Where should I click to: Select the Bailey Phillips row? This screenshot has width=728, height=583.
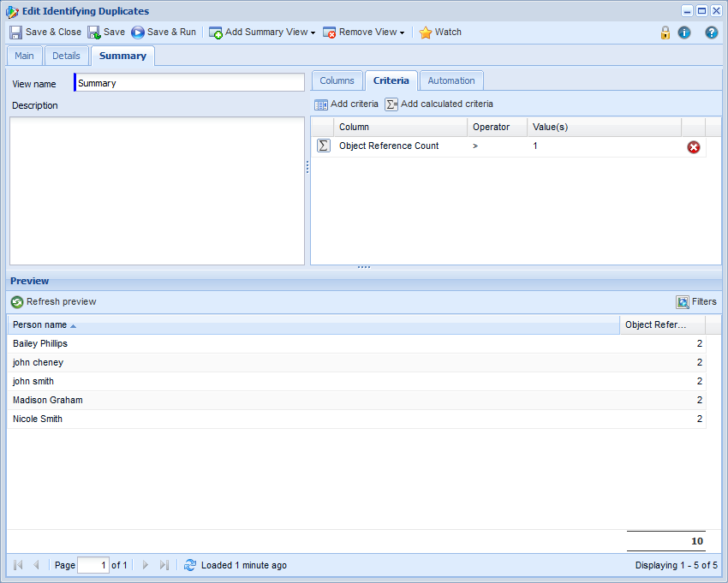(x=356, y=343)
